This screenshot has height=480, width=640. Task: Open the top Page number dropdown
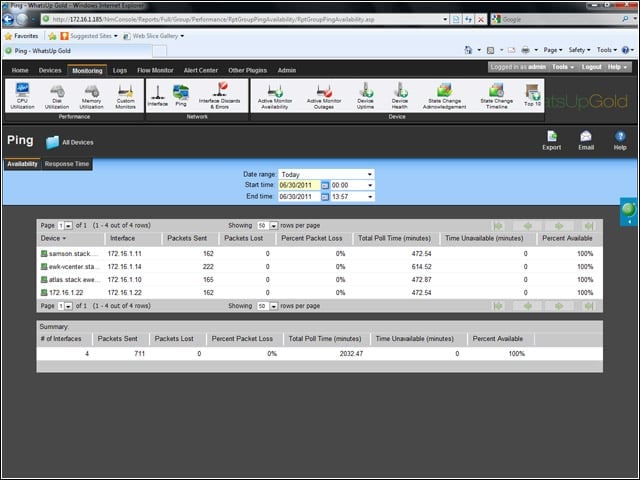68,226
